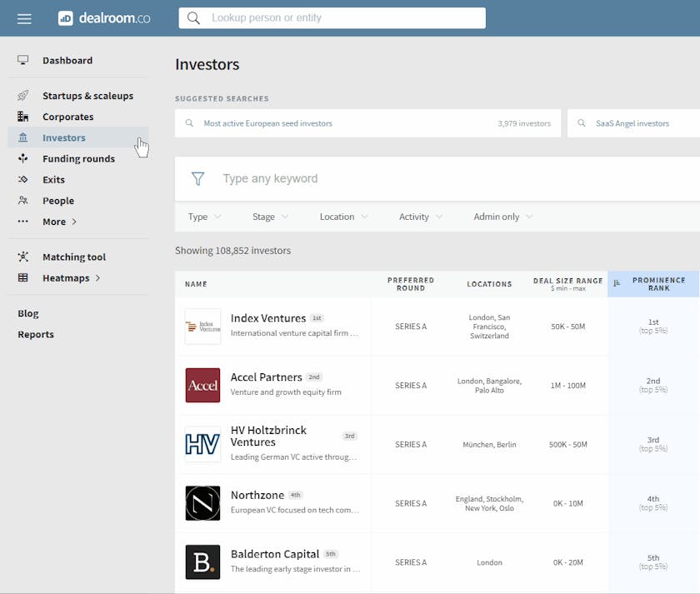The image size is (700, 594).
Task: Go to Funding rounds in sidebar
Action: (78, 158)
